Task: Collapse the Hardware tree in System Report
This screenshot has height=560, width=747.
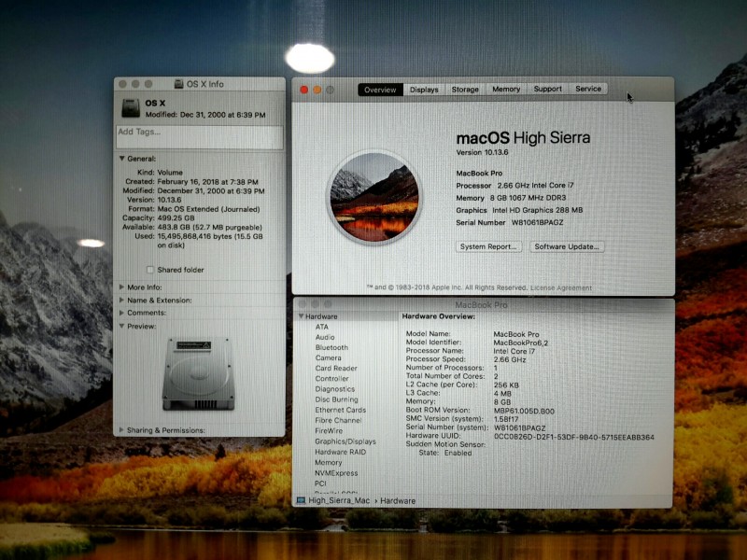Action: [301, 316]
